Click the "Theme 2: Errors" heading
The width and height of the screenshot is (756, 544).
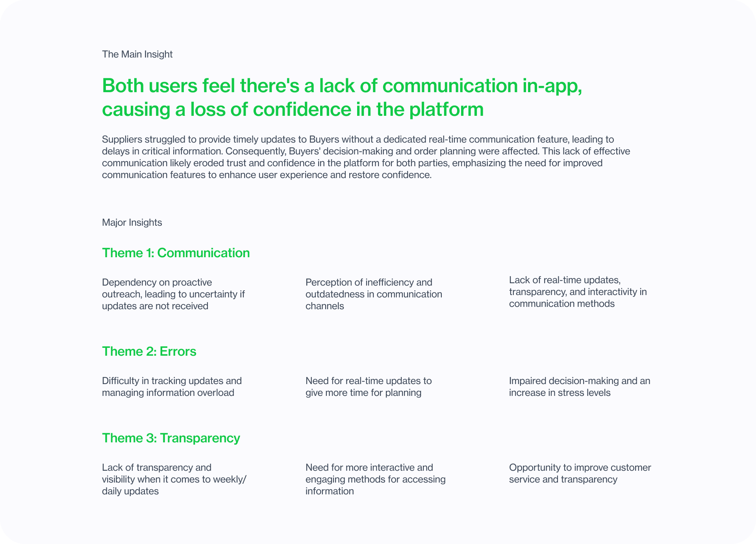(149, 351)
